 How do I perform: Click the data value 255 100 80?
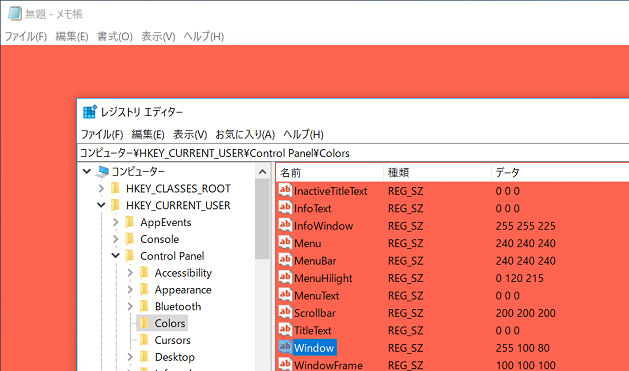[x=522, y=348]
